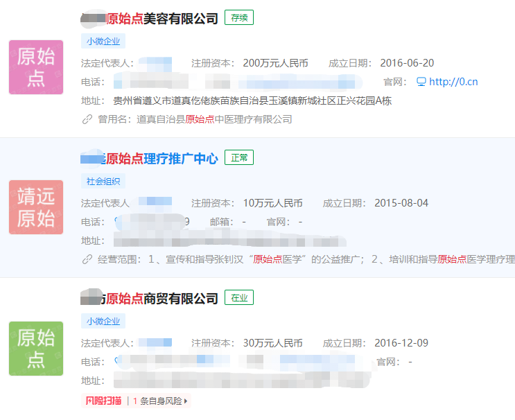Click the link icon before 曾用名
The width and height of the screenshot is (515, 420).
(x=87, y=119)
